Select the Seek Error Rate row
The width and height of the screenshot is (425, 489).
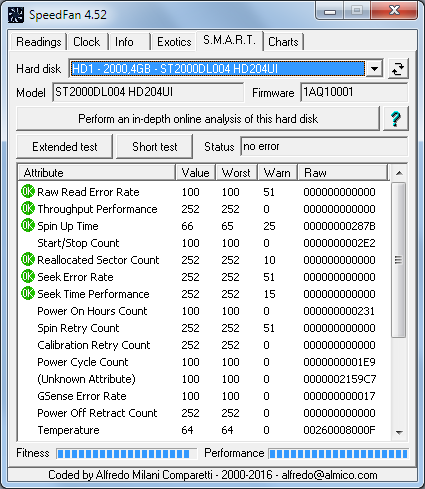tap(204, 277)
